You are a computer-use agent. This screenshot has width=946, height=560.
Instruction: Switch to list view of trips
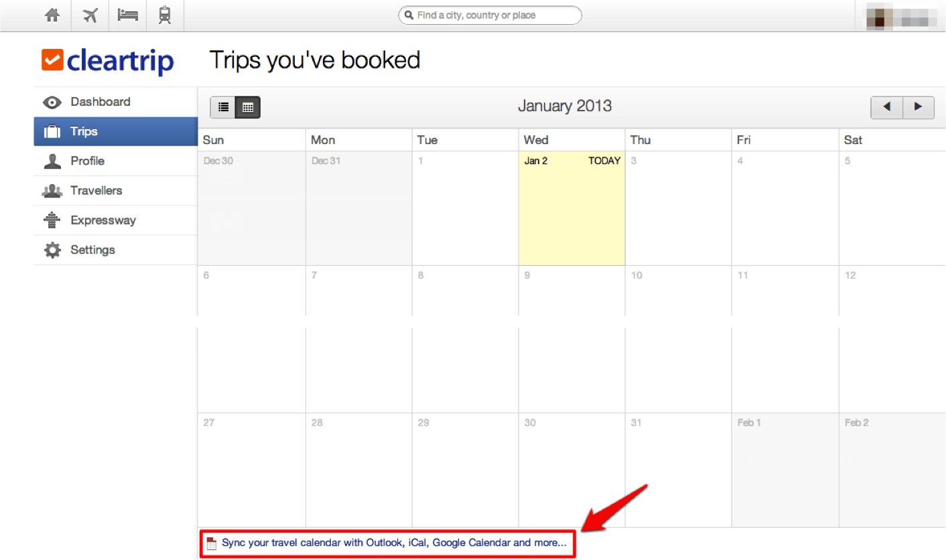click(x=223, y=107)
